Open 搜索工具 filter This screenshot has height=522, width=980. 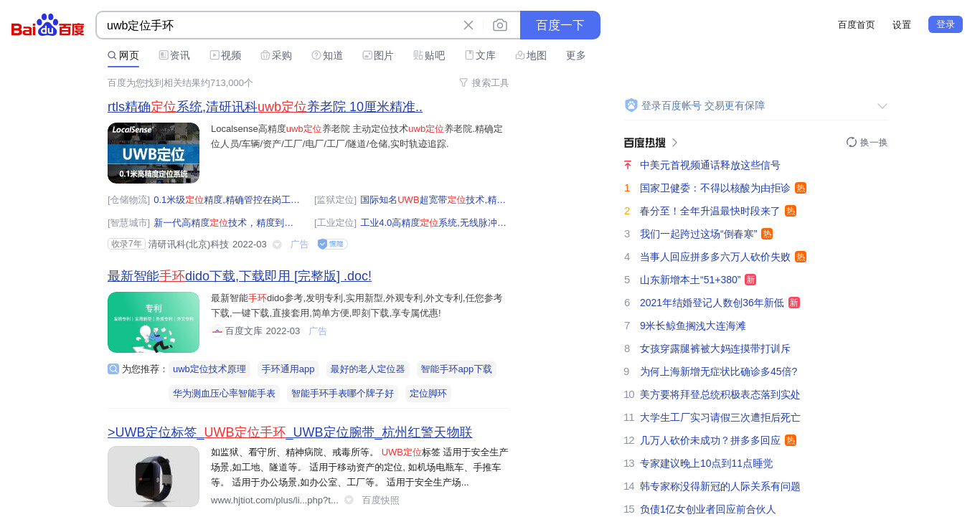[x=484, y=82]
